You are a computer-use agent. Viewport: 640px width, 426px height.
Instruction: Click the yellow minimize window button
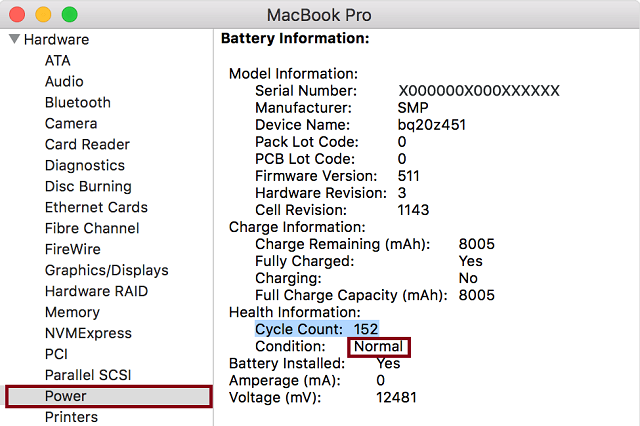(43, 15)
